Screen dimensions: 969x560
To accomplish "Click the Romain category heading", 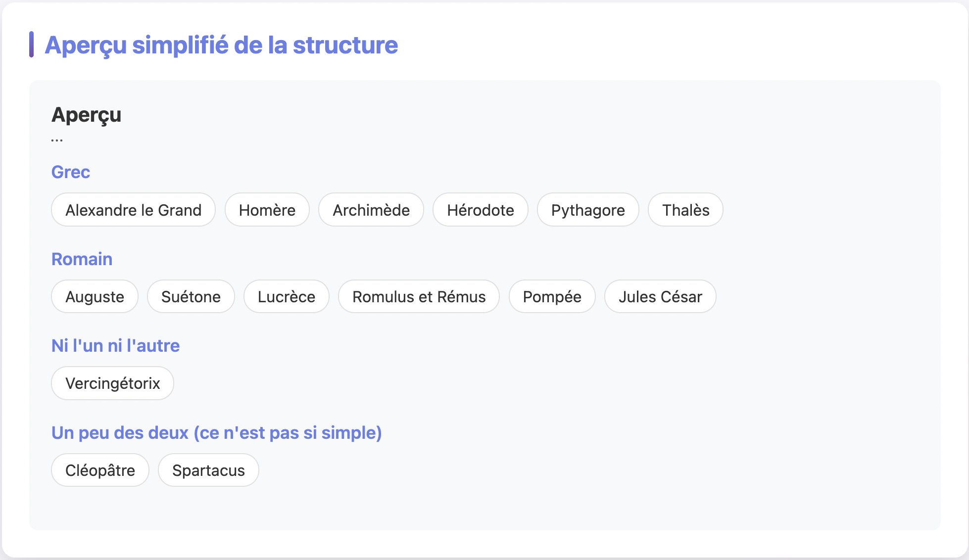I will (x=82, y=259).
